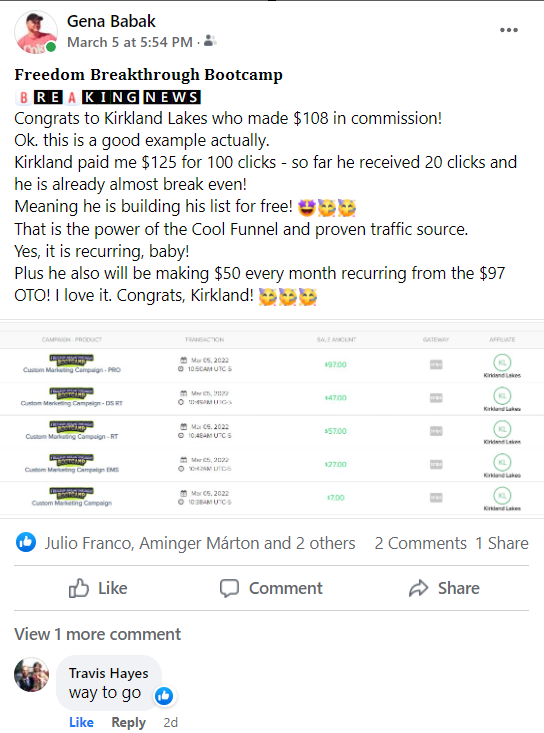Like Travis Hayes' comment via Like link

coord(81,722)
